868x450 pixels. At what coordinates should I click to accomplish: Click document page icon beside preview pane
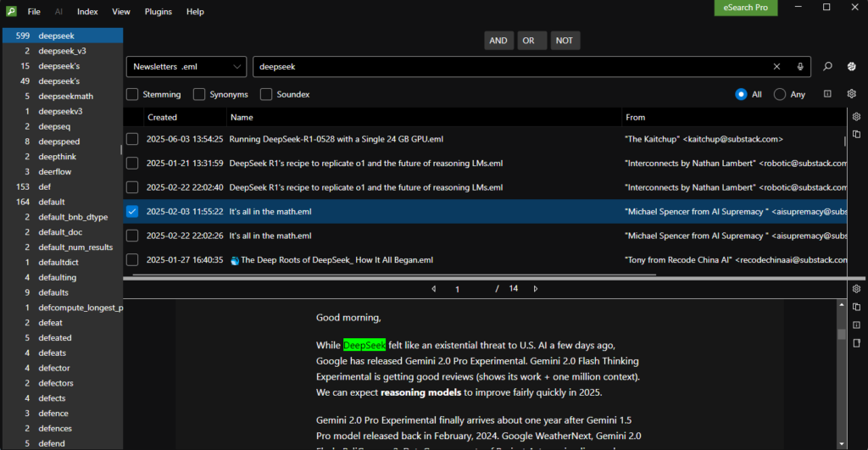coord(856,343)
